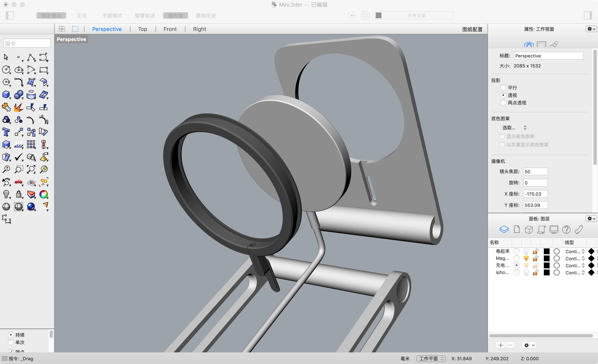Image resolution: width=598 pixels, height=364 pixels.
Task: Click the 镜头焦距 value field showing 50
Action: coord(535,171)
